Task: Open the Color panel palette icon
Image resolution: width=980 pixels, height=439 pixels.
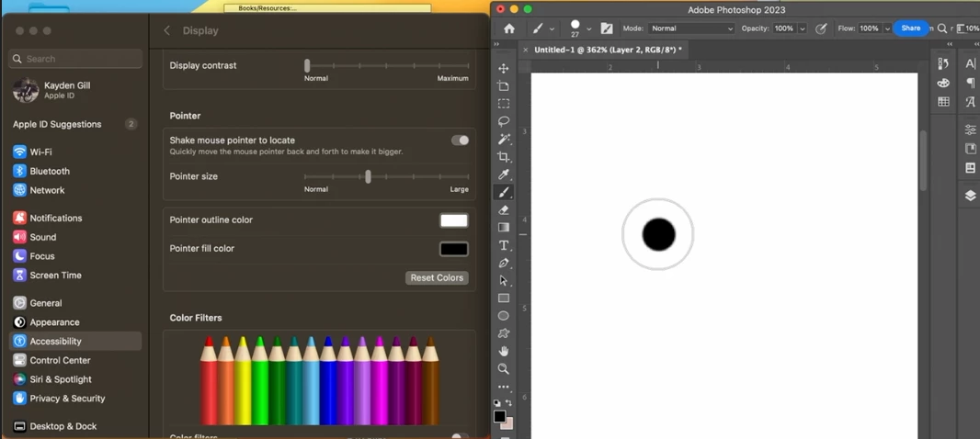Action: click(x=943, y=83)
